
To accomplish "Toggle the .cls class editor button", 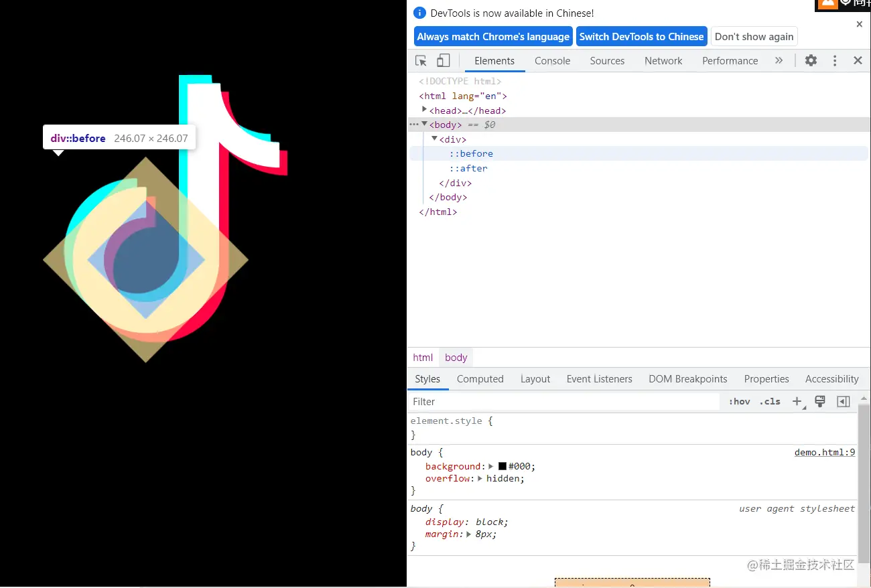I will pos(770,401).
